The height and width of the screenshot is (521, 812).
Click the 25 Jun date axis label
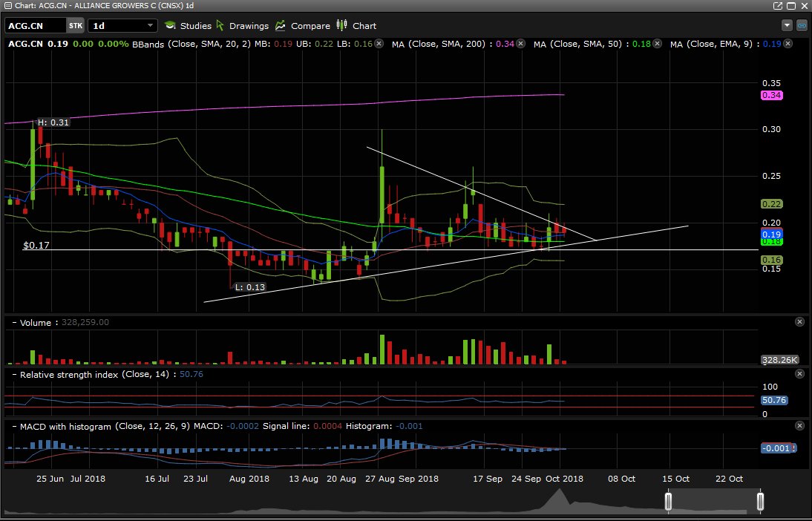[x=50, y=479]
